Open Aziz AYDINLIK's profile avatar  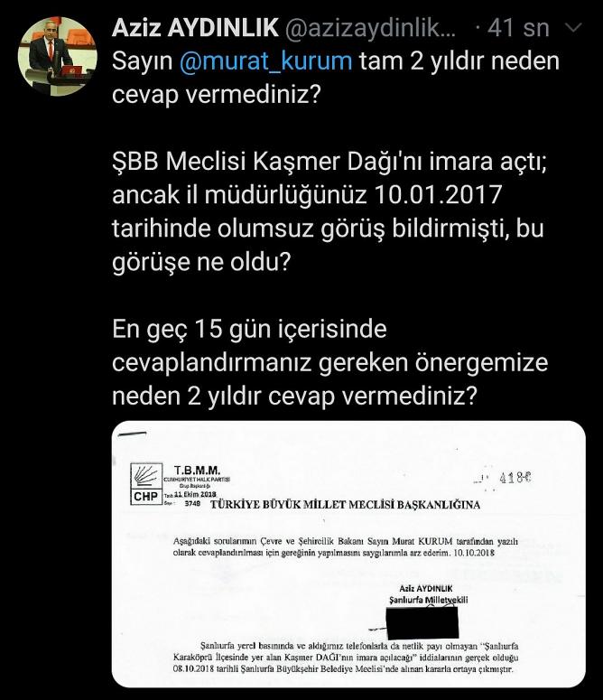tap(57, 56)
